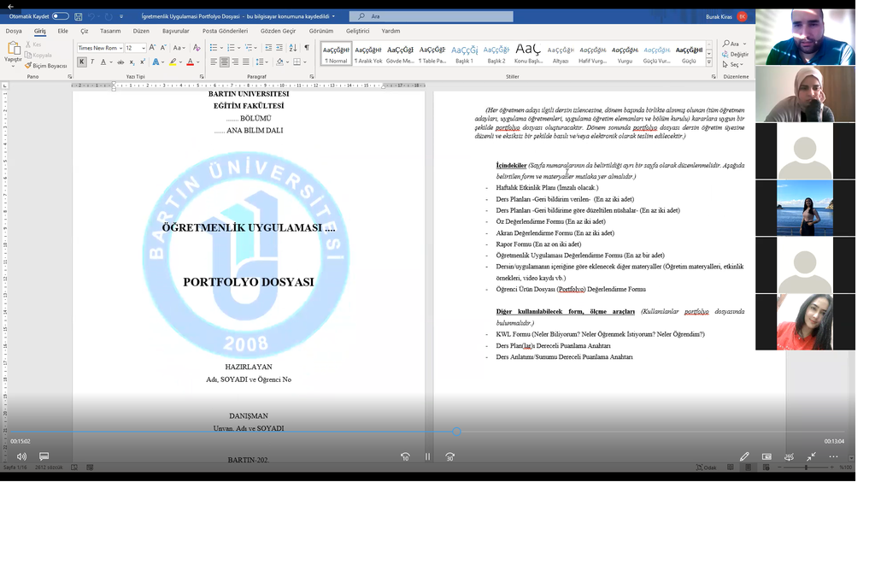Apply yellow text highlight color
This screenshot has width=875, height=588.
[x=173, y=62]
